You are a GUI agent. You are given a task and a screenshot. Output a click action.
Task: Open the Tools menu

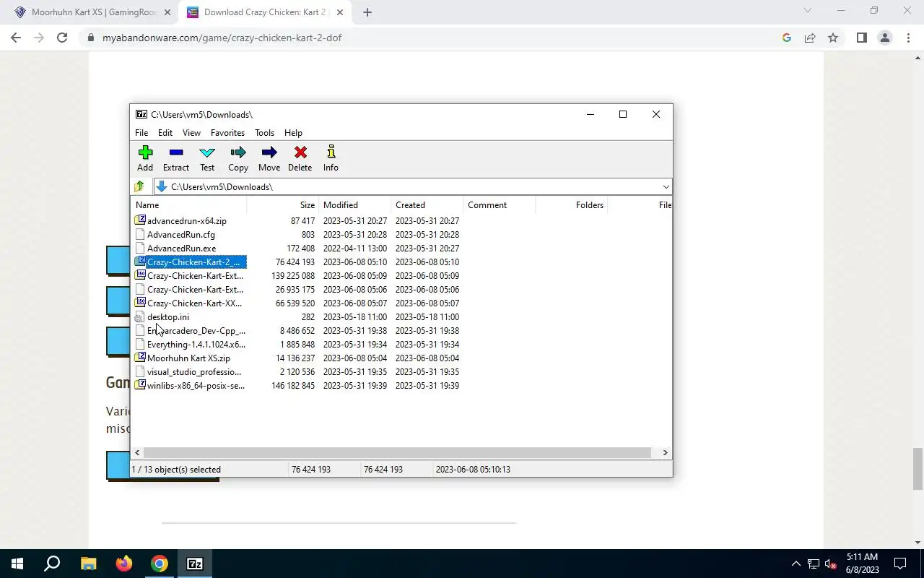coord(264,133)
